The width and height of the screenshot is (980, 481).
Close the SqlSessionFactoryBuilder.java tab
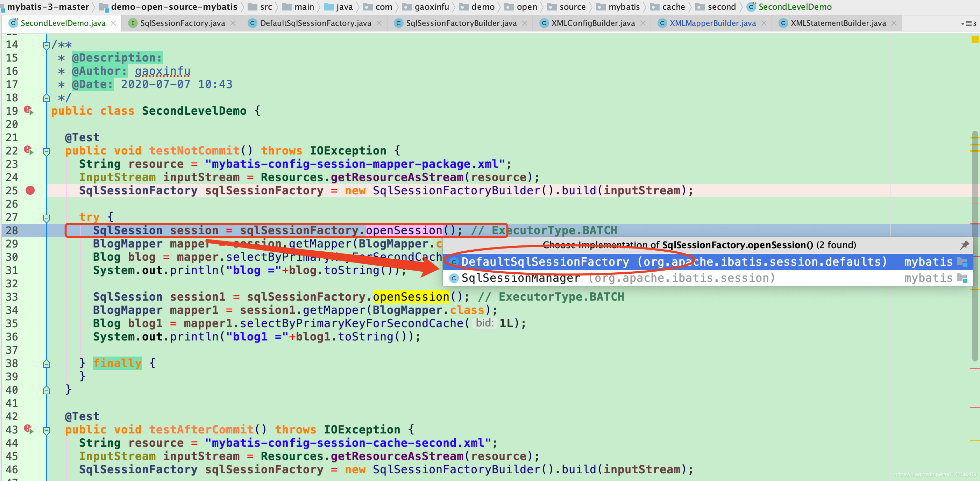tap(525, 23)
